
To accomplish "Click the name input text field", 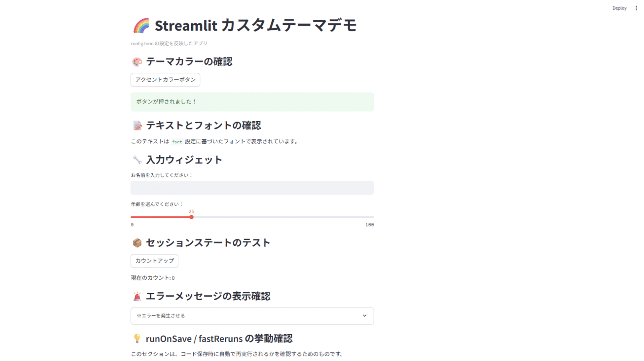I will (x=252, y=188).
